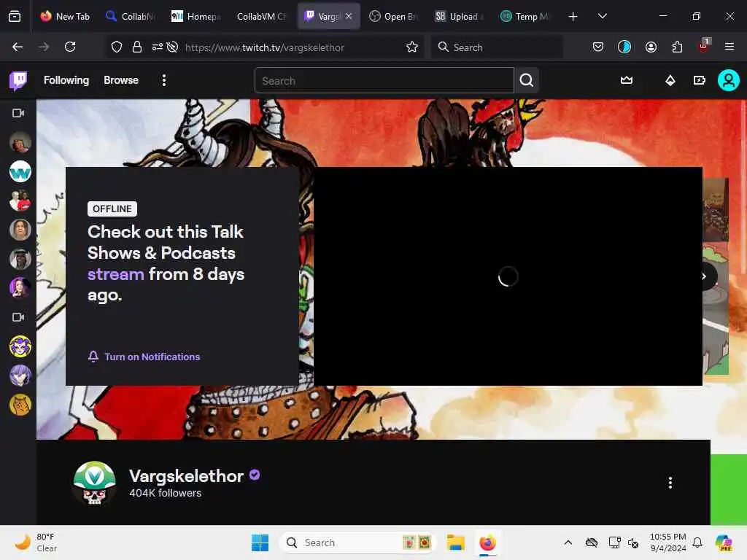747x560 pixels.
Task: Open a new browser tab with plus button
Action: click(x=573, y=17)
